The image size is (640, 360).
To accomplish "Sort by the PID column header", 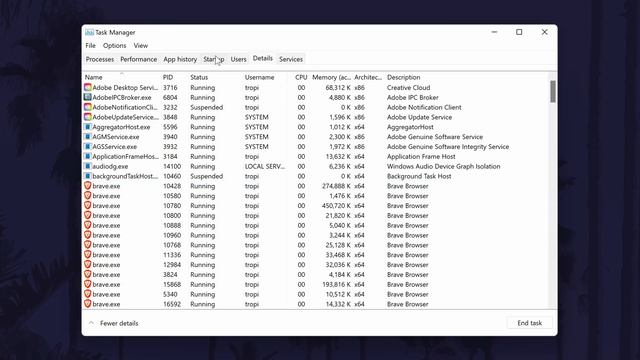I will [x=168, y=77].
